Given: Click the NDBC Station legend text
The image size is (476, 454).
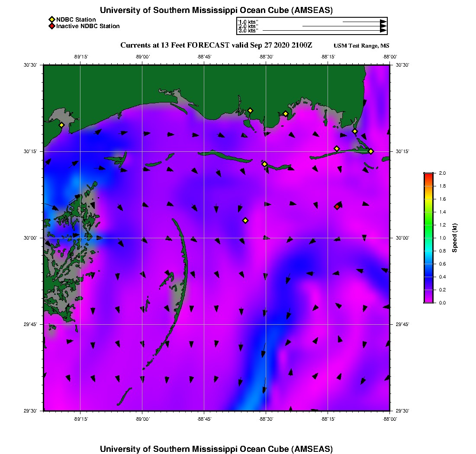Looking at the screenshot, I should (76, 19).
